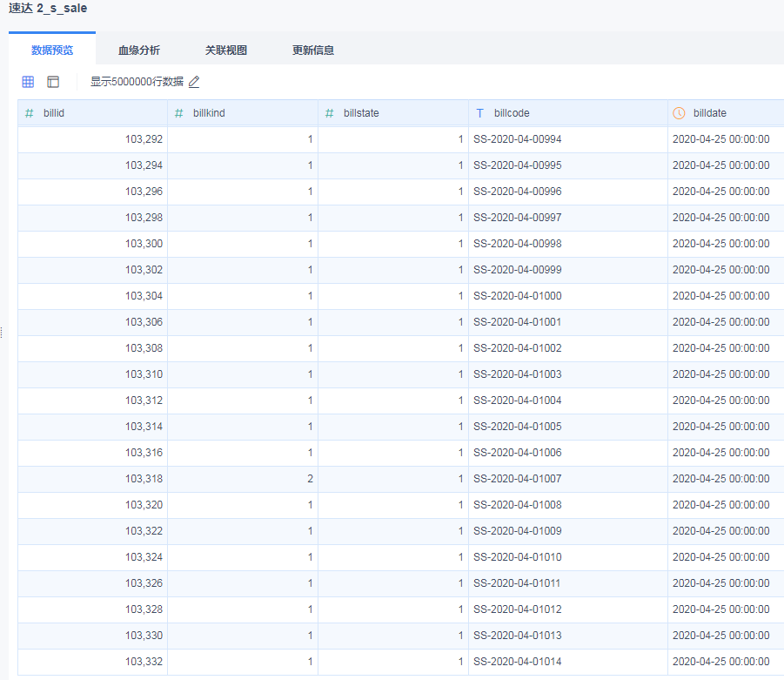
Task: Switch to field list view icon
Action: (53, 82)
